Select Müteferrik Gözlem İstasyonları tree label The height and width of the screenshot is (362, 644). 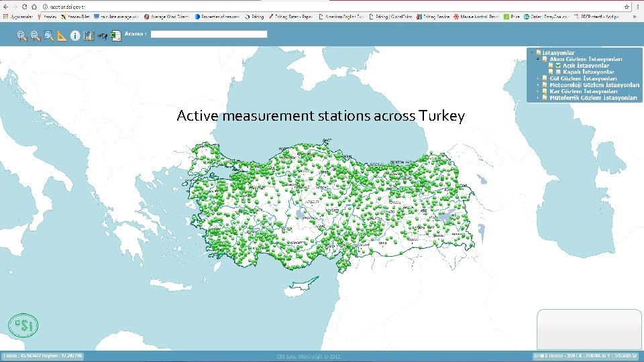[593, 98]
